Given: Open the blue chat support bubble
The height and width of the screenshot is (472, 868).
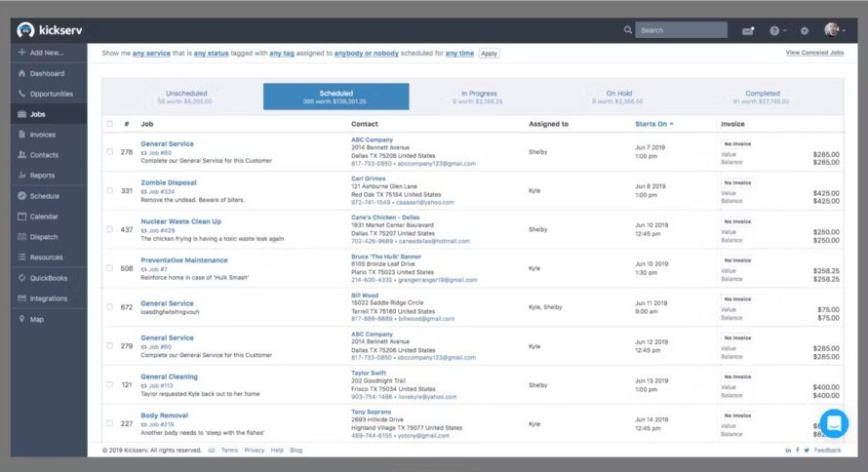Looking at the screenshot, I should 834,423.
